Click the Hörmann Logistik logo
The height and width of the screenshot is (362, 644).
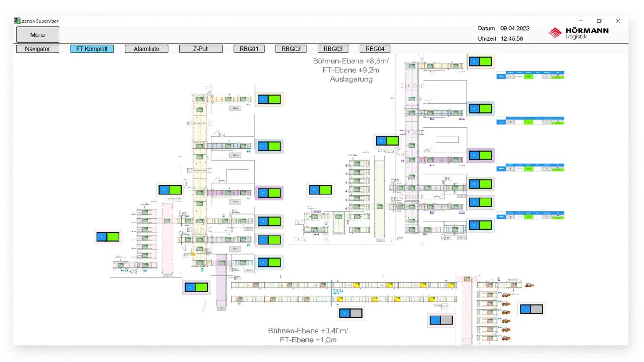click(x=578, y=33)
